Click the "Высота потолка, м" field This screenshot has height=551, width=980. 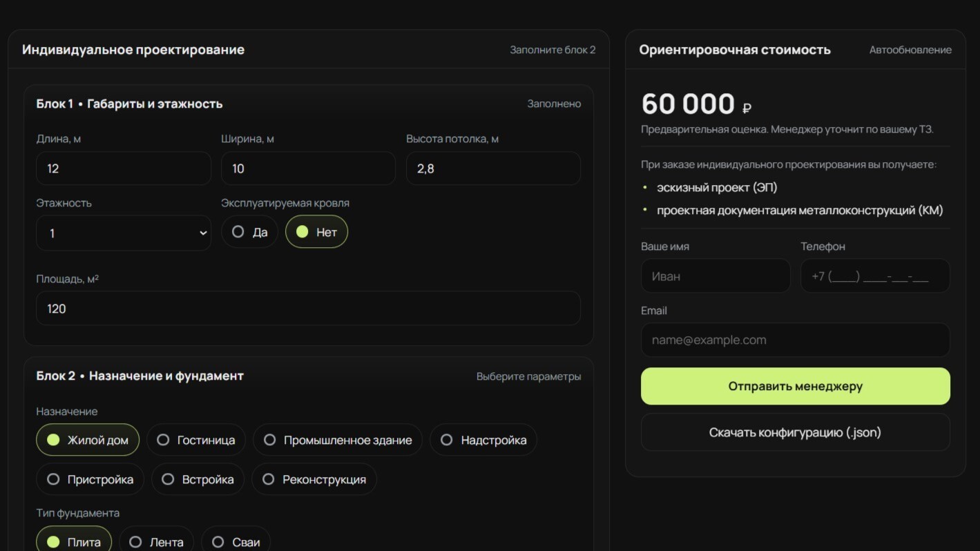tap(492, 168)
